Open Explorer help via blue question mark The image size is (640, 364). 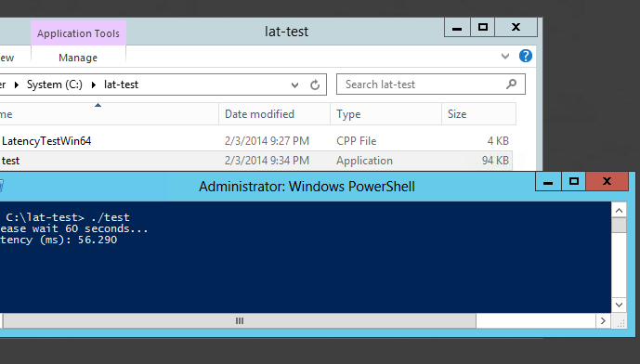(526, 56)
